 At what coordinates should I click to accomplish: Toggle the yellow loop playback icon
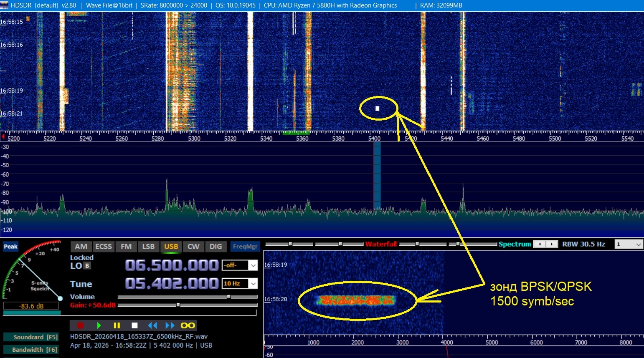[x=188, y=325]
